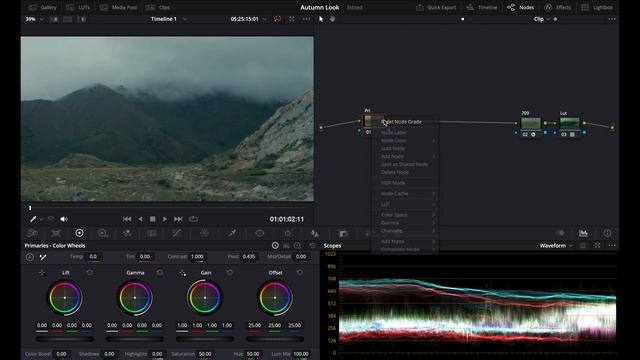Open the Qualifier eyedropper palette

pyautogui.click(x=232, y=233)
